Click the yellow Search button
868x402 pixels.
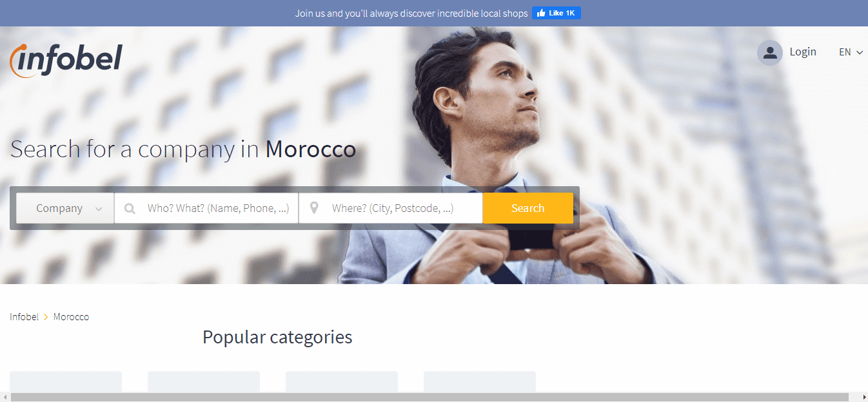(x=528, y=208)
